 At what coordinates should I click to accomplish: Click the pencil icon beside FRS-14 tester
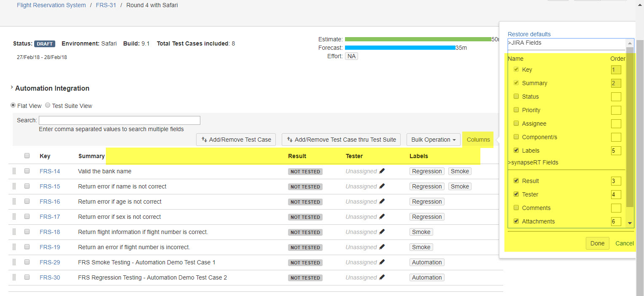pos(382,171)
